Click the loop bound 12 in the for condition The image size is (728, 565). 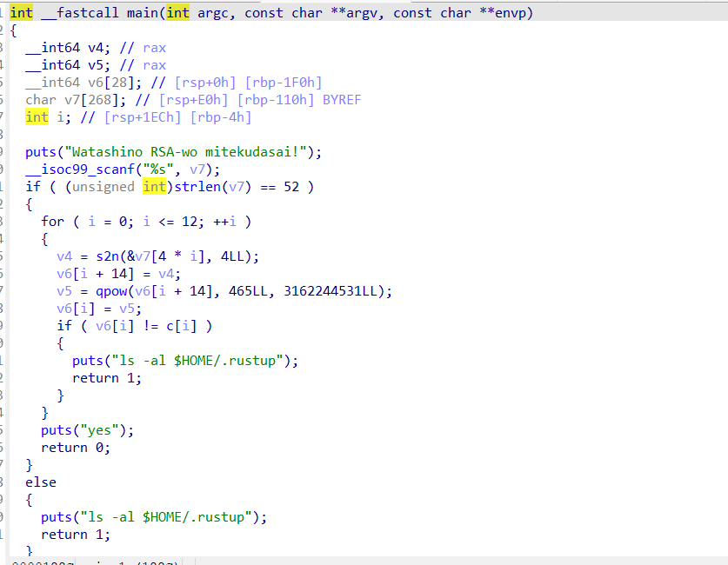point(190,222)
